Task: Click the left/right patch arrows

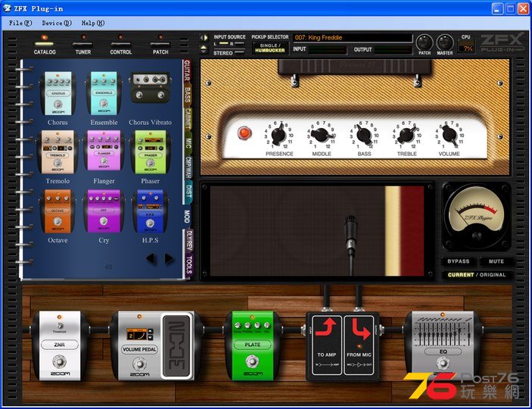Action: (x=204, y=37)
